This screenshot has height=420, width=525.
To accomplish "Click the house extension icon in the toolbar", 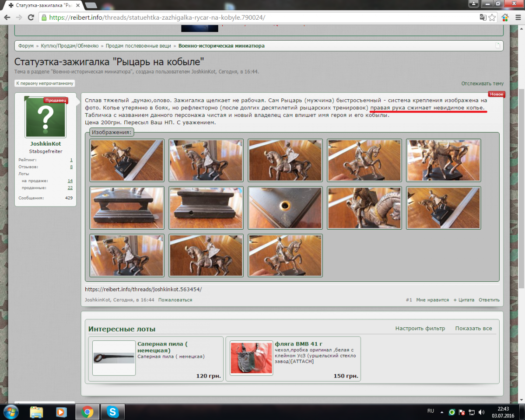I will 505,17.
